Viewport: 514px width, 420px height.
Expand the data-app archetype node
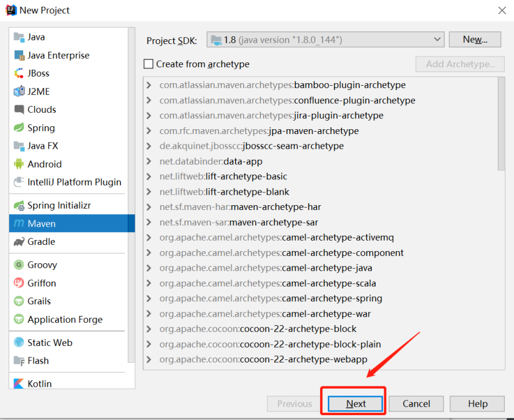coord(149,161)
